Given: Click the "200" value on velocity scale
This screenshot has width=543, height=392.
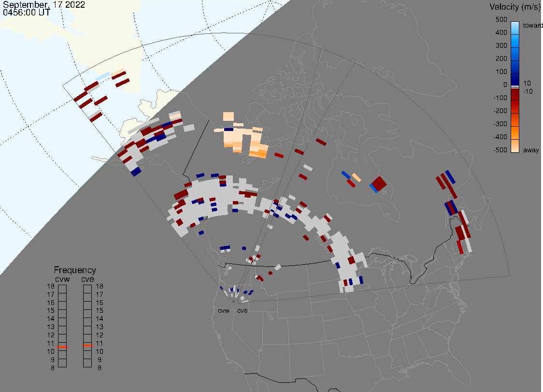Looking at the screenshot, I should [x=501, y=58].
